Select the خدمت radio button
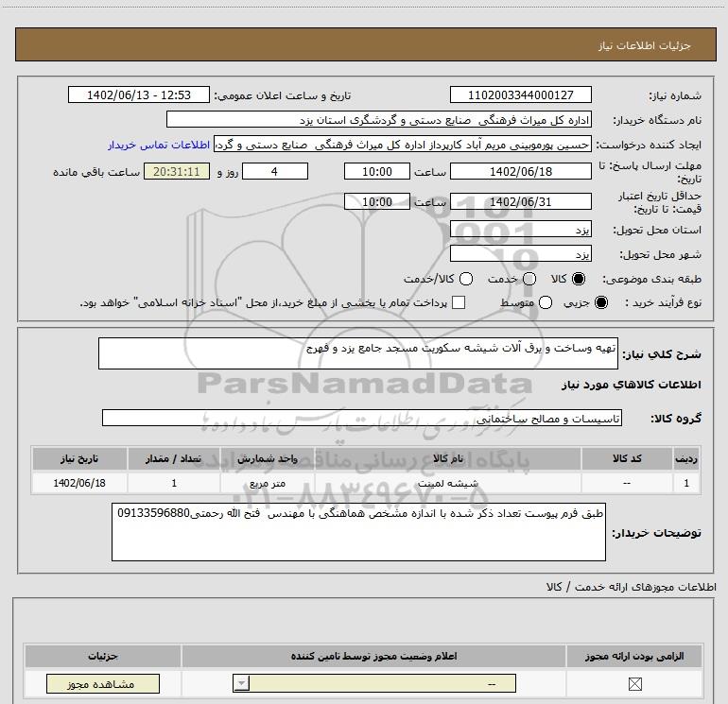728x704 pixels. 529,279
